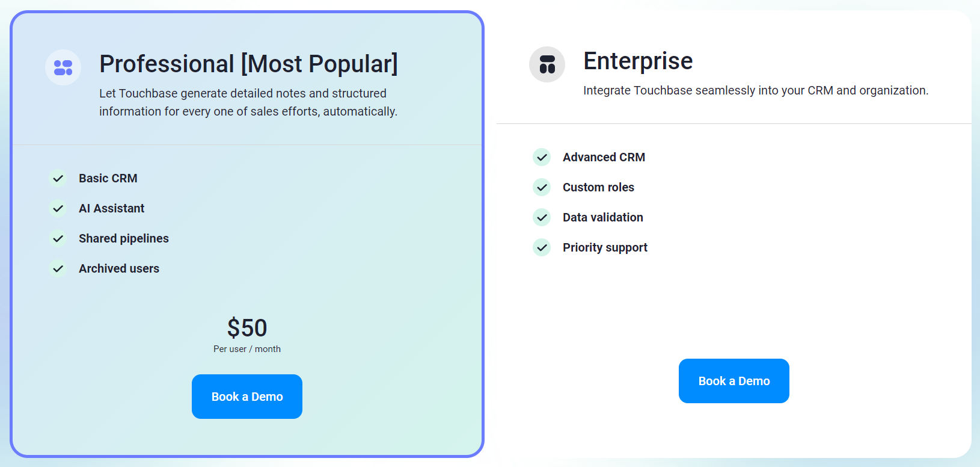
Task: Select the $50 price text
Action: 247,328
